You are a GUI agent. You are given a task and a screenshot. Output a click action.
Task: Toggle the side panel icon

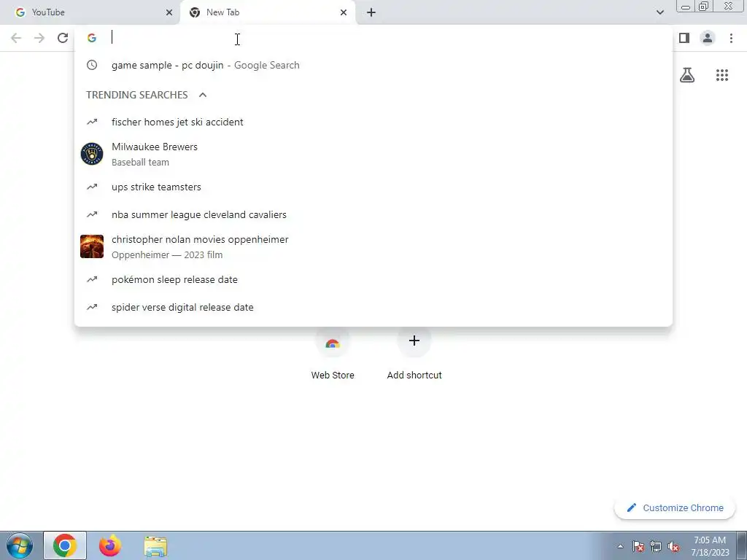[684, 38]
